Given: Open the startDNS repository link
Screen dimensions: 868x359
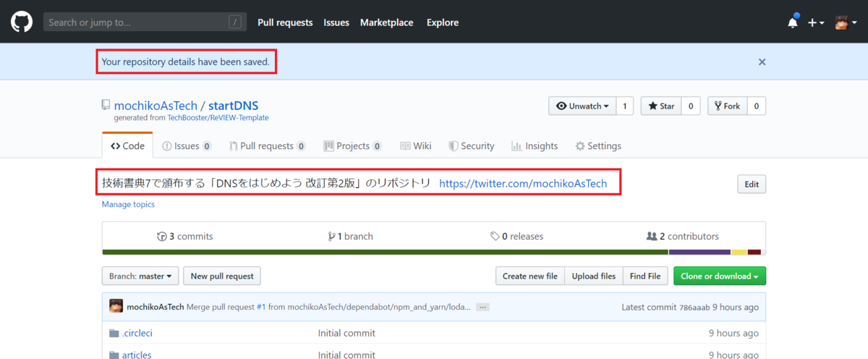Looking at the screenshot, I should [234, 106].
